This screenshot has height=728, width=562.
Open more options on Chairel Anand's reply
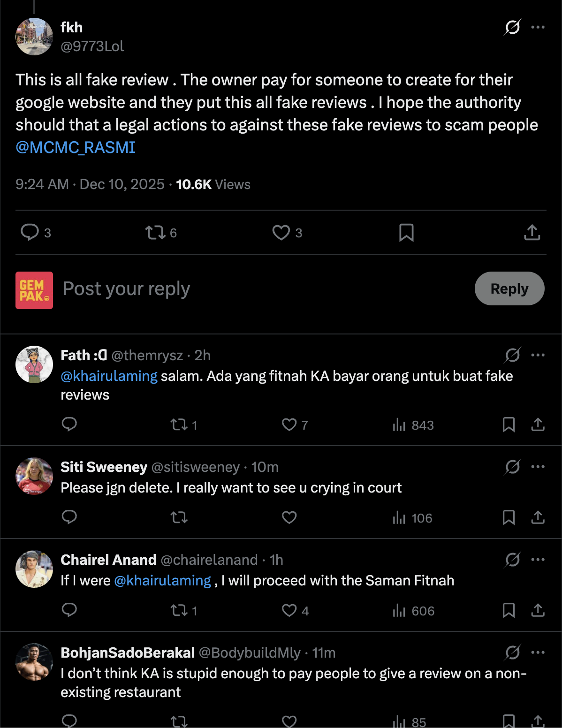click(538, 559)
